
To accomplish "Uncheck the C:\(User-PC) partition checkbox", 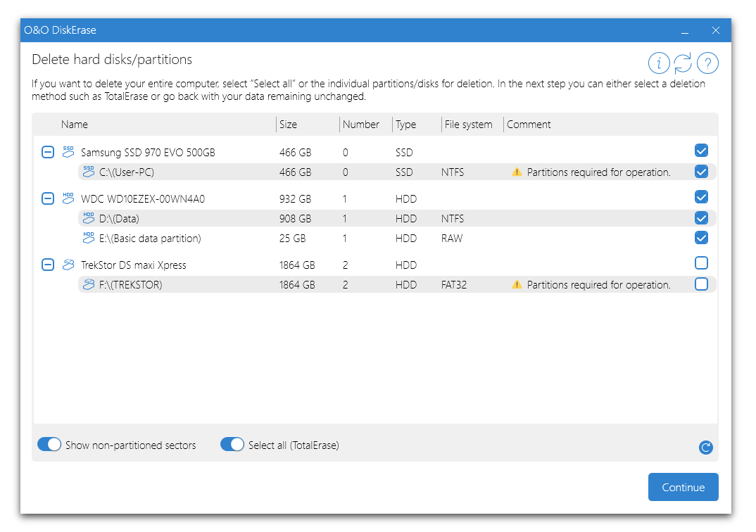I will (x=701, y=171).
